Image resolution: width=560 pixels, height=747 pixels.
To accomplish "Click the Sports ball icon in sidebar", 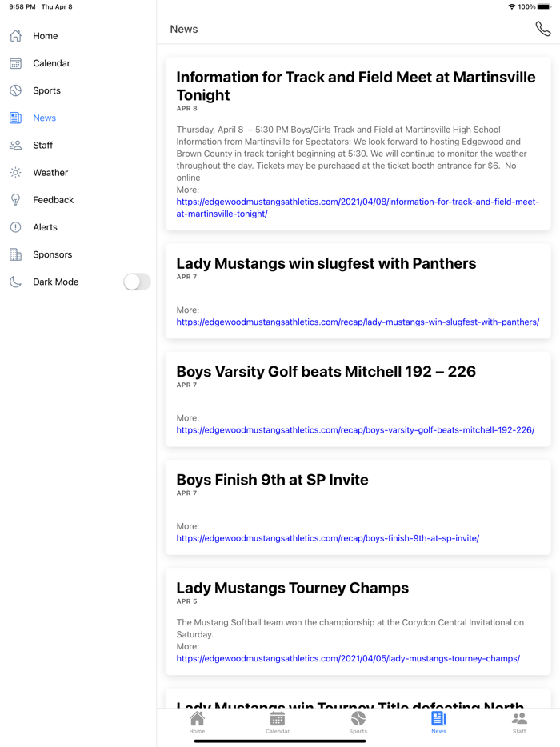I will 16,90.
